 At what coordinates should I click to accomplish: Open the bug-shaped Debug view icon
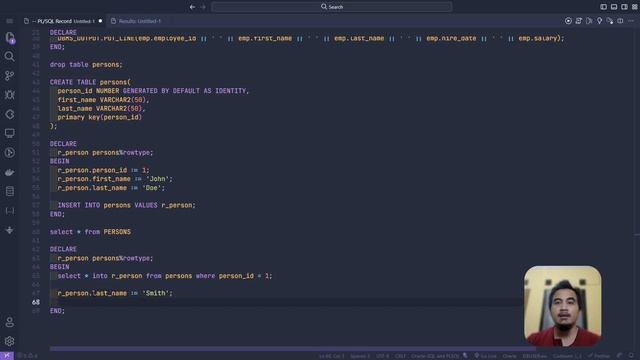(9, 95)
